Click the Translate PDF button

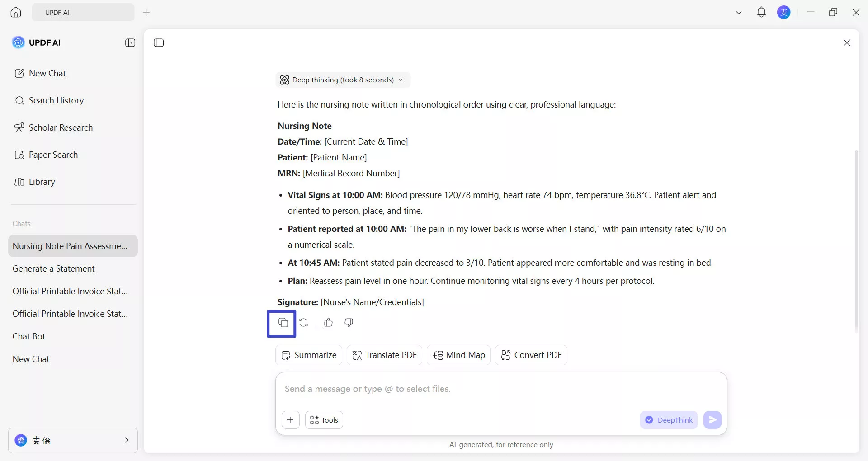pos(384,355)
